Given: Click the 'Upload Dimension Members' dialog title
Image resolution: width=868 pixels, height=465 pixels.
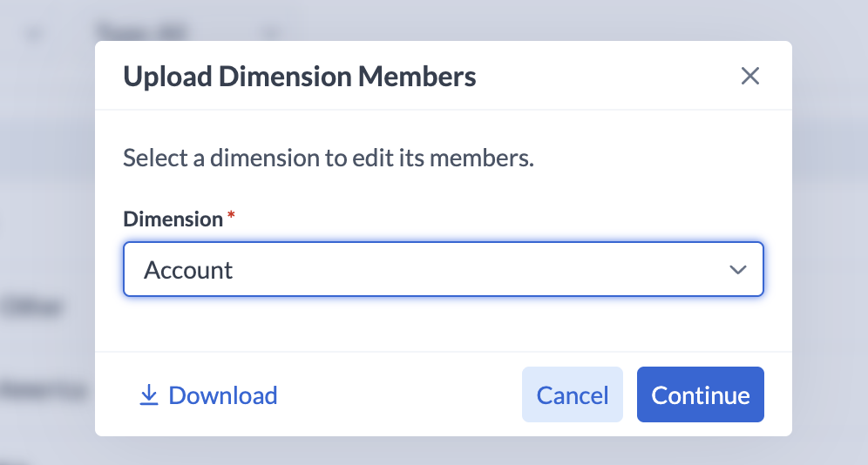Looking at the screenshot, I should pos(299,77).
